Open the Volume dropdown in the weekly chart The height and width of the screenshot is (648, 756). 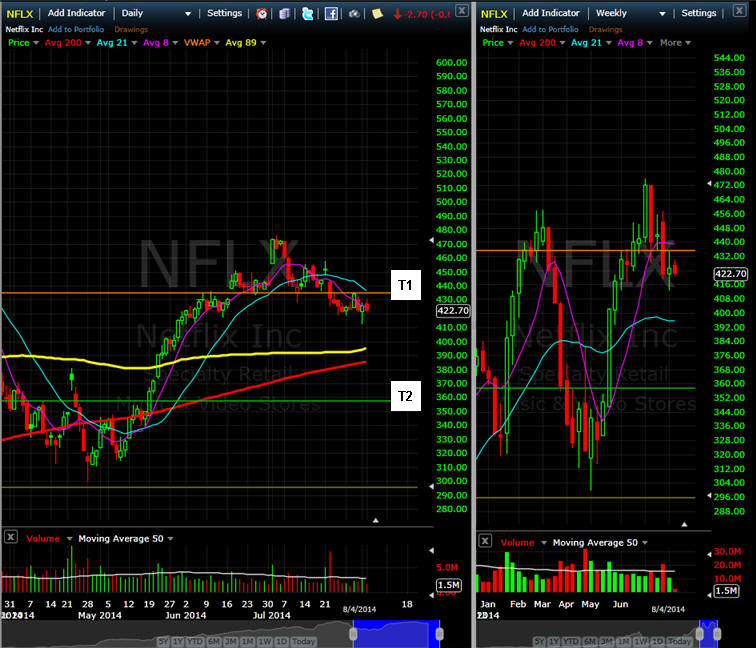pos(543,543)
